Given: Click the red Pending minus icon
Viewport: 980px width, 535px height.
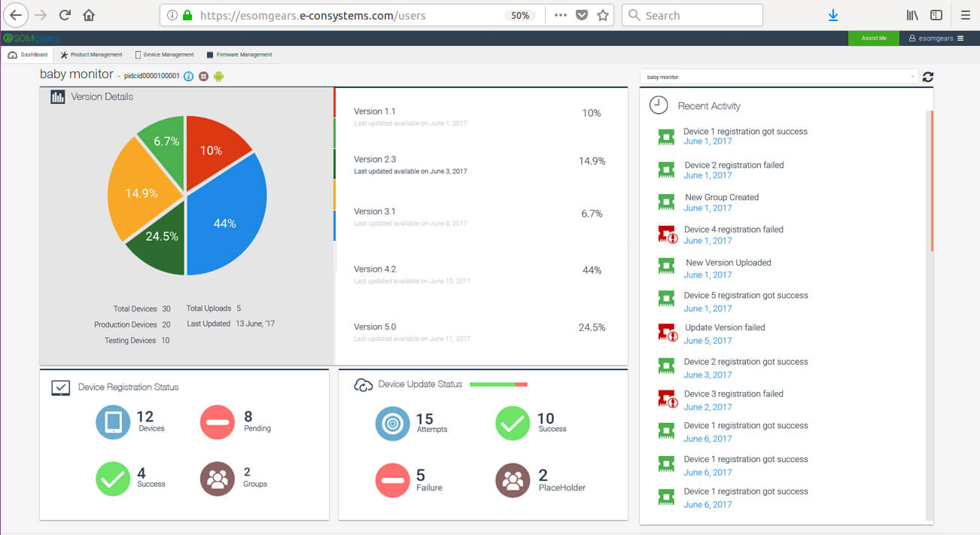Looking at the screenshot, I should [218, 422].
